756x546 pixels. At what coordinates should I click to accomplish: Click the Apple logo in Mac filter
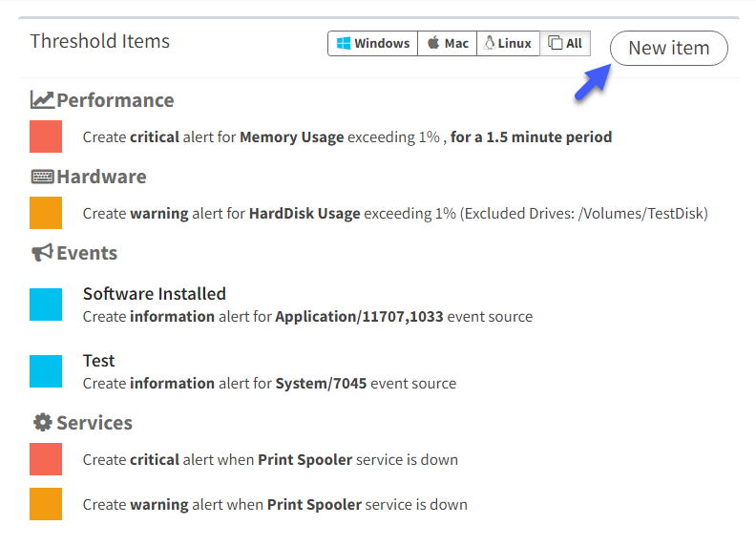(x=433, y=43)
